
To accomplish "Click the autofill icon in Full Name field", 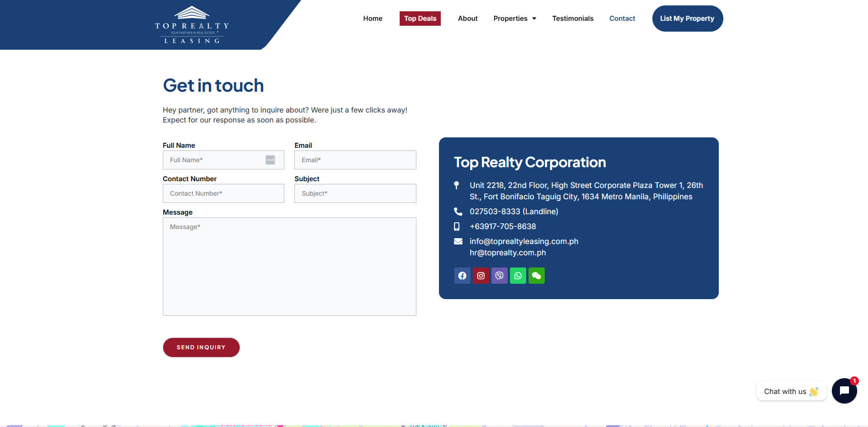I will (270, 160).
